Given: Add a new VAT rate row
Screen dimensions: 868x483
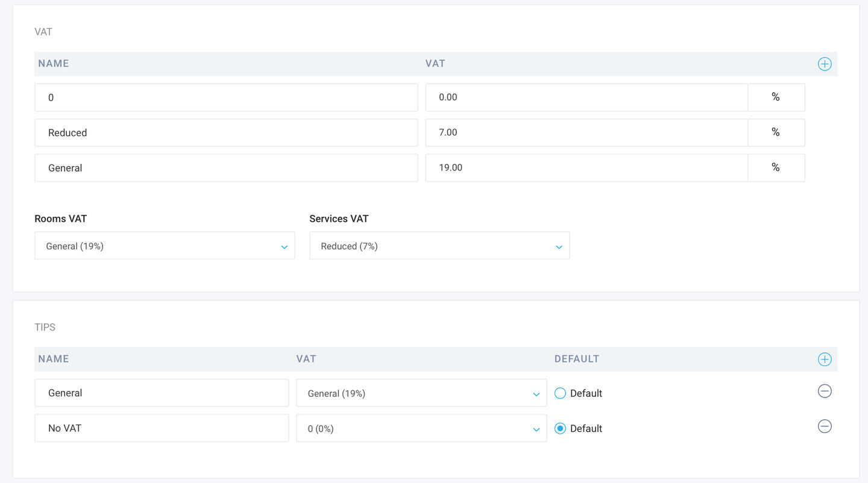Looking at the screenshot, I should (x=825, y=64).
